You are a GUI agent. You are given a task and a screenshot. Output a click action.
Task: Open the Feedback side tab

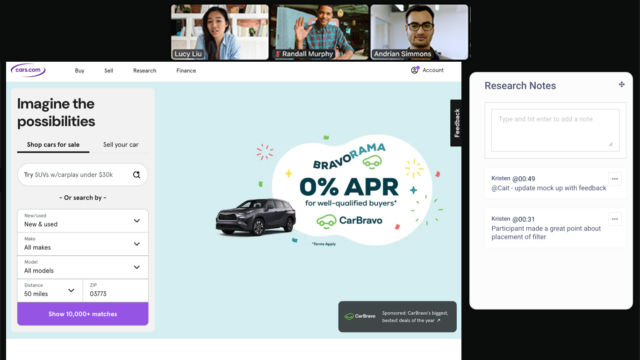(x=456, y=123)
